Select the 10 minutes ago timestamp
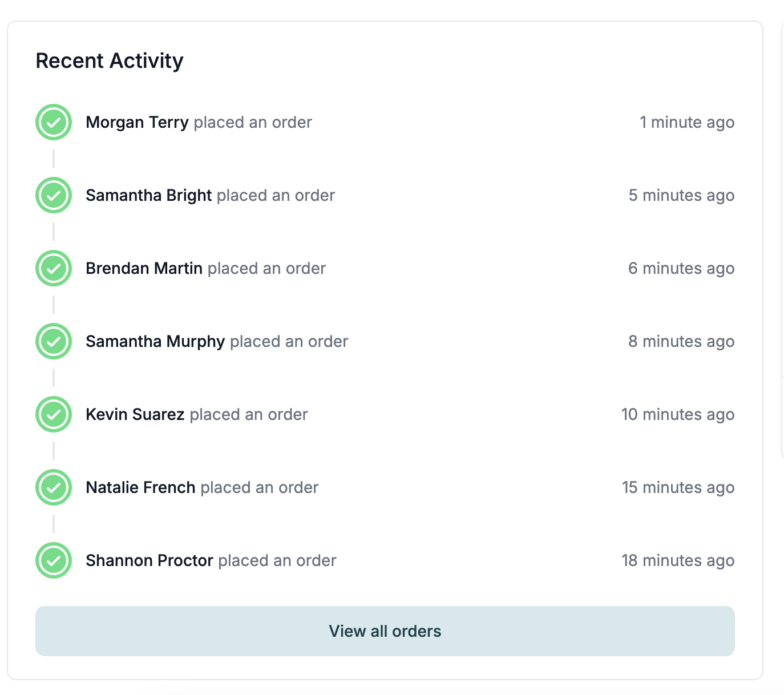 click(x=678, y=414)
